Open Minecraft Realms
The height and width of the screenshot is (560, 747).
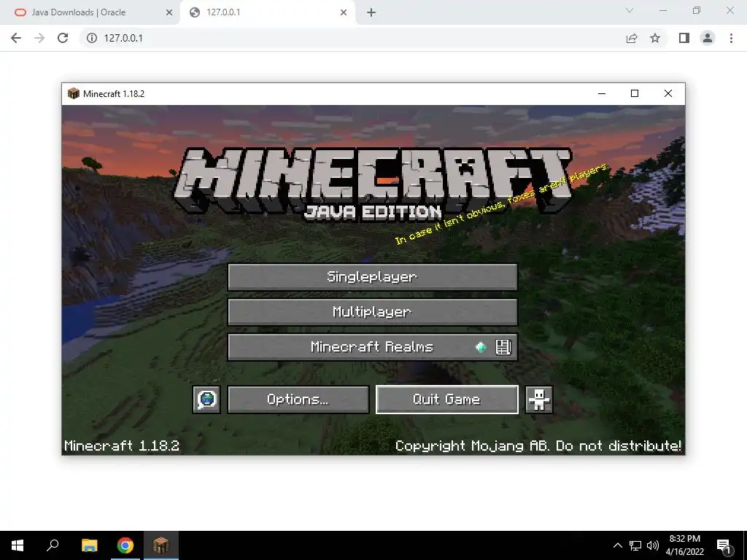(x=373, y=347)
